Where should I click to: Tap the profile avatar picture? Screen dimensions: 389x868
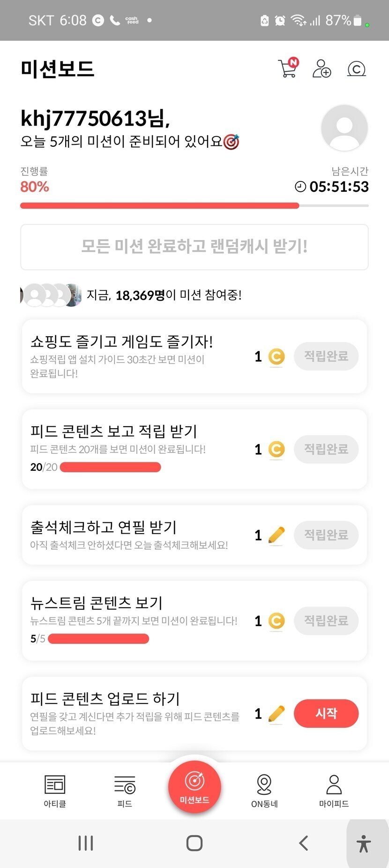(344, 128)
